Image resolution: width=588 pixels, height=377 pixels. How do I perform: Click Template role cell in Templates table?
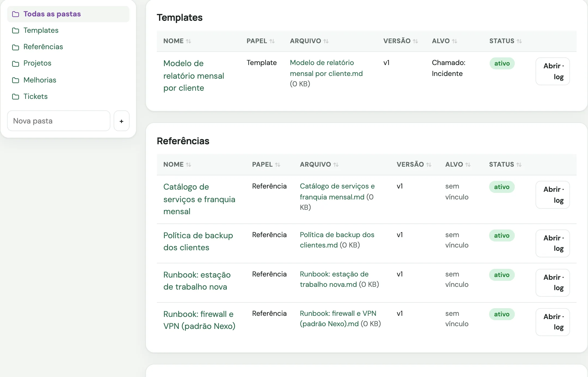[x=261, y=63]
